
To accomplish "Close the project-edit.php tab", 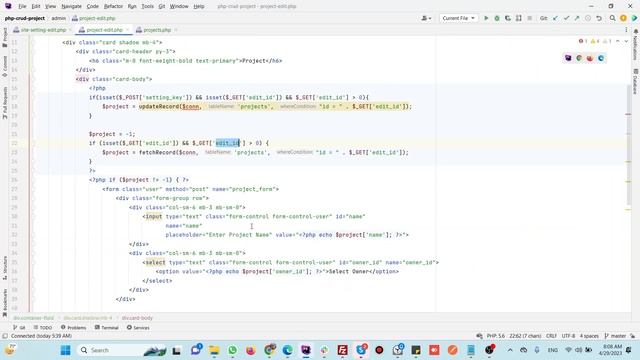I will 127,30.
